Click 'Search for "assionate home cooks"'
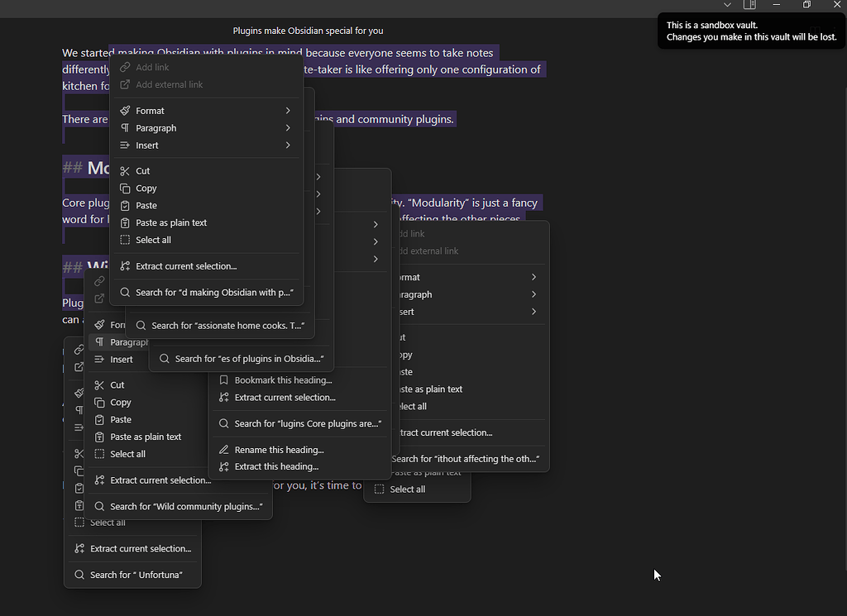The image size is (847, 616). tap(223, 325)
